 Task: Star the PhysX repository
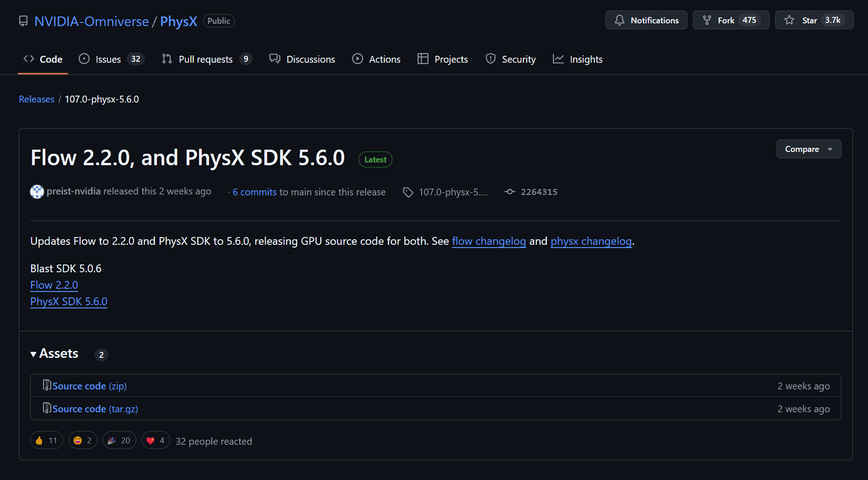[x=814, y=20]
